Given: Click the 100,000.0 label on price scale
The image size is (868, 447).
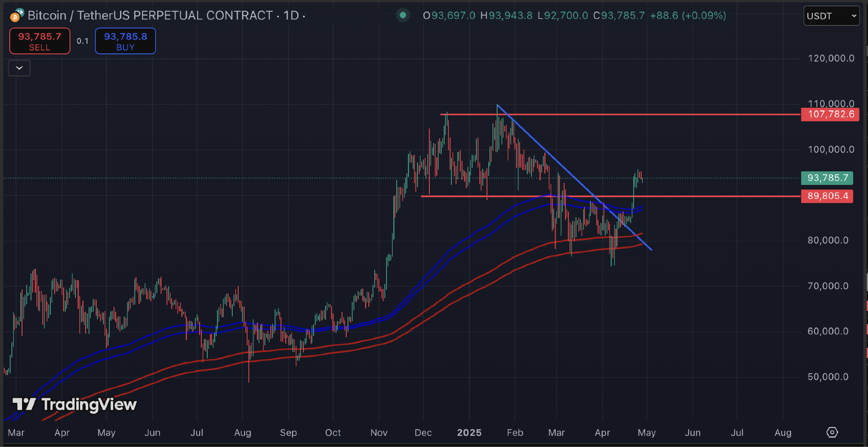Looking at the screenshot, I should point(831,149).
